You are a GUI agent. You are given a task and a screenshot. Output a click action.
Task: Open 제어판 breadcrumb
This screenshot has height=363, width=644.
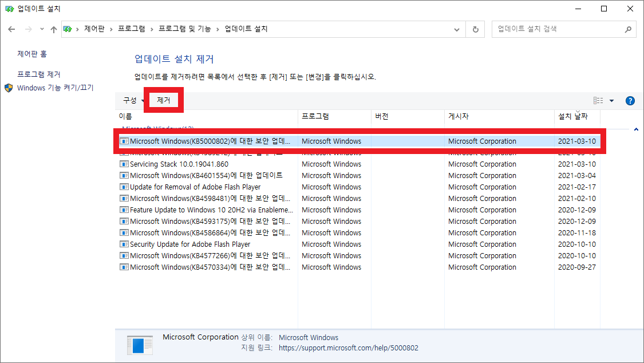click(94, 29)
